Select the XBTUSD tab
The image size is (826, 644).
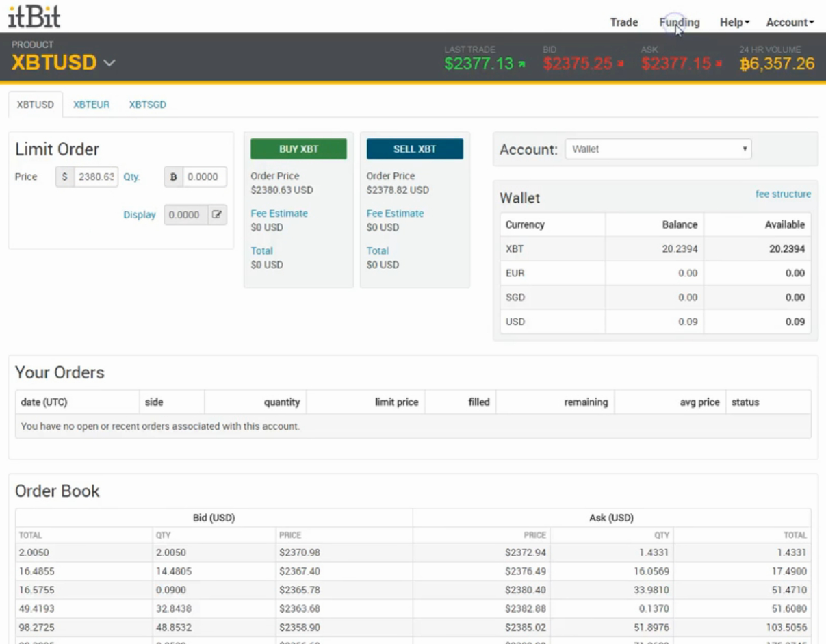point(36,105)
